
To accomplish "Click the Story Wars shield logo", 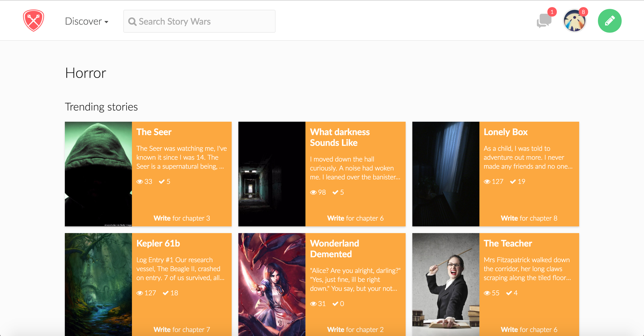I will pyautogui.click(x=34, y=20).
